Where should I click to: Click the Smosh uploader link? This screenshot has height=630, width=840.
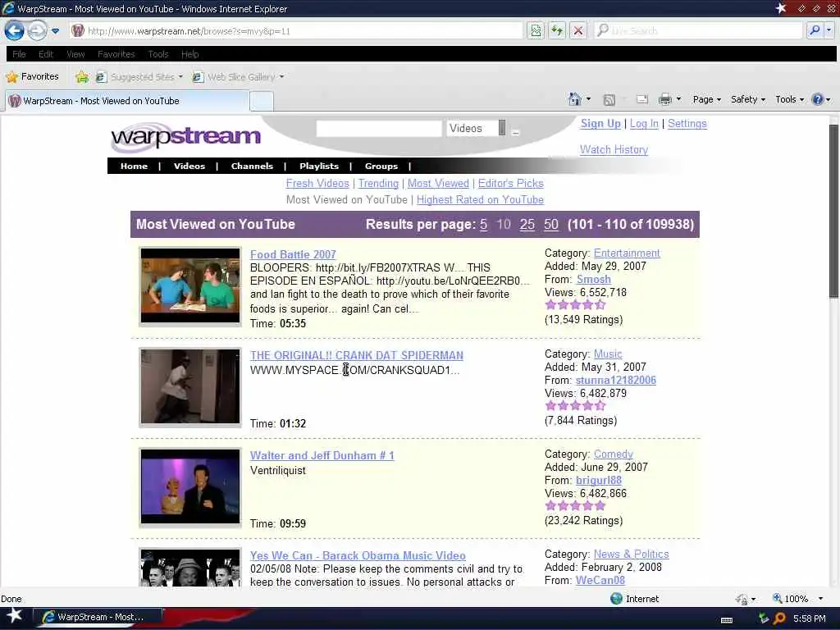[x=594, y=279]
